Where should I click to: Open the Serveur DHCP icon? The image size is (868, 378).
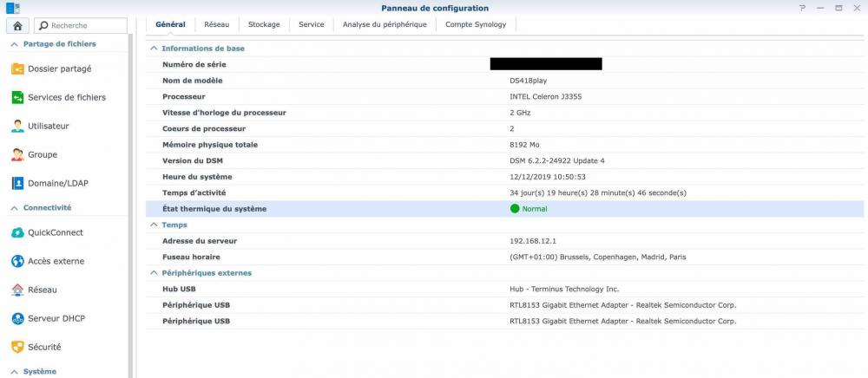pyautogui.click(x=17, y=319)
